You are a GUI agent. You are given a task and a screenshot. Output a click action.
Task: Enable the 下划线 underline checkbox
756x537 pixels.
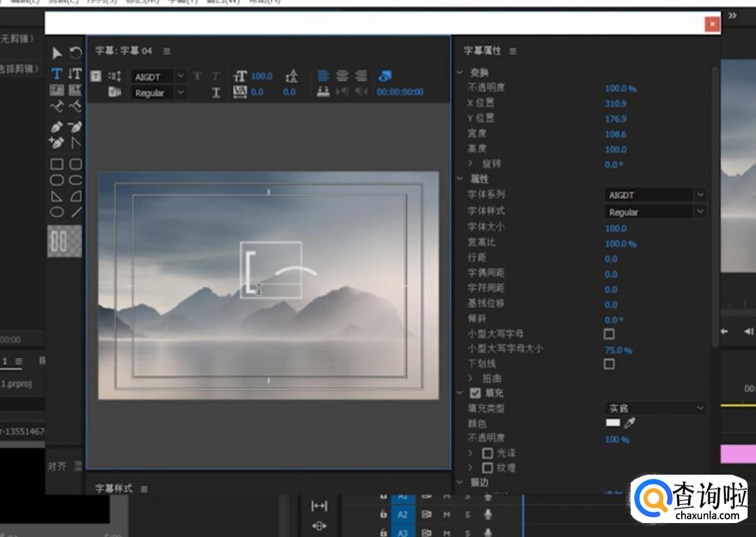(x=609, y=364)
